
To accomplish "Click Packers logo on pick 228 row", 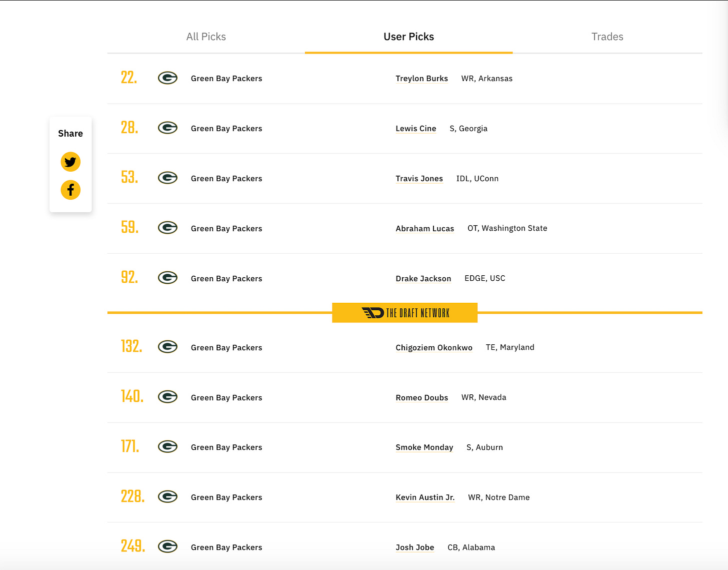I will click(x=167, y=496).
